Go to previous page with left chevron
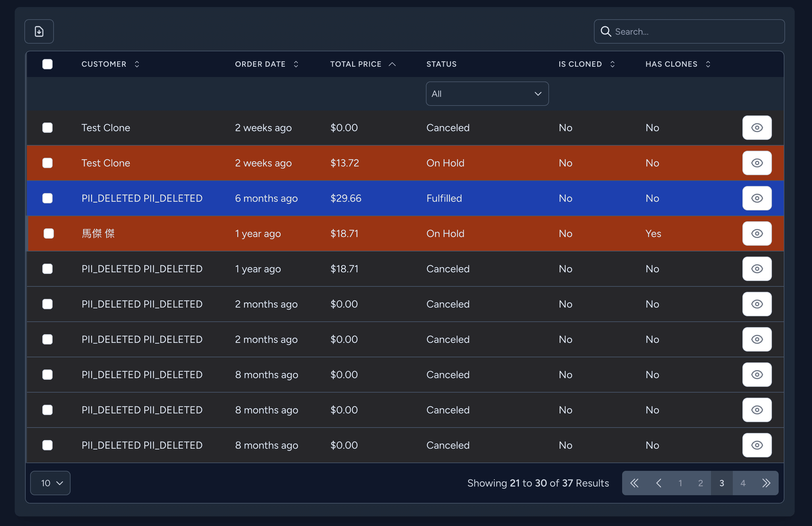This screenshot has width=812, height=526. (658, 483)
